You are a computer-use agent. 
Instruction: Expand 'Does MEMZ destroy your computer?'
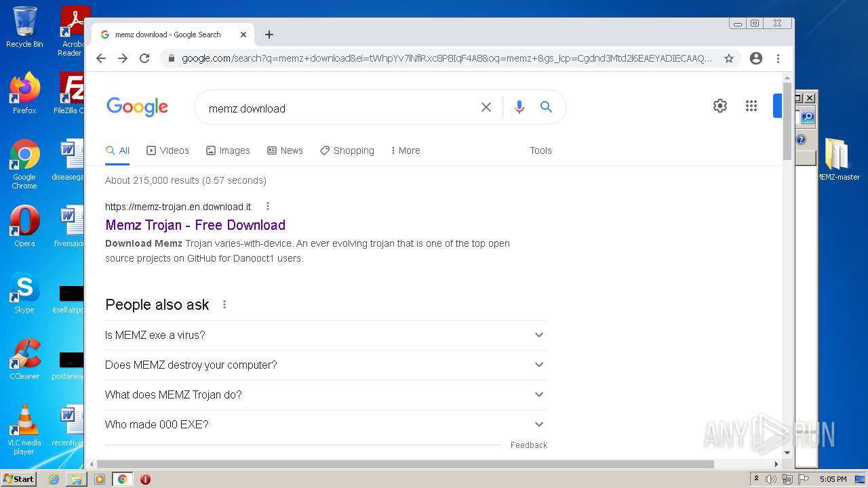pyautogui.click(x=326, y=365)
